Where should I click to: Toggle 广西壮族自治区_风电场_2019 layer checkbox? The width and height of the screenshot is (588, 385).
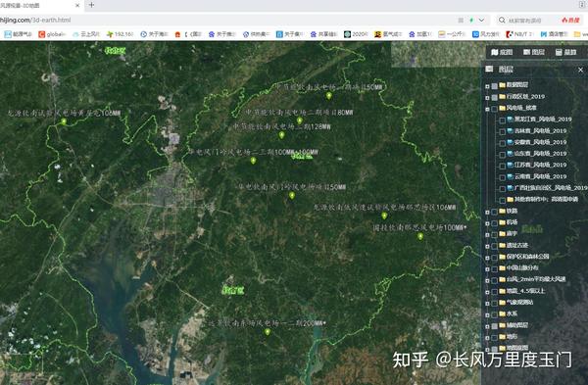point(502,188)
